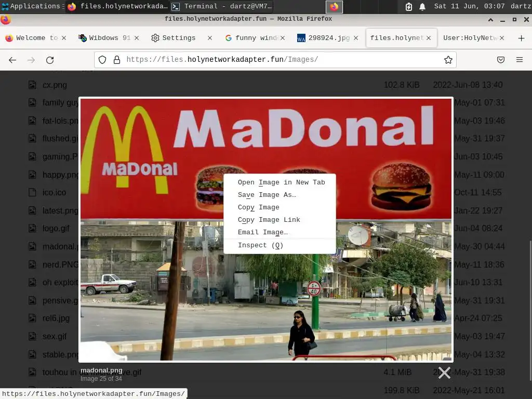This screenshot has height=399, width=532.
Task: Open the cx.png file link
Action: coord(55,85)
